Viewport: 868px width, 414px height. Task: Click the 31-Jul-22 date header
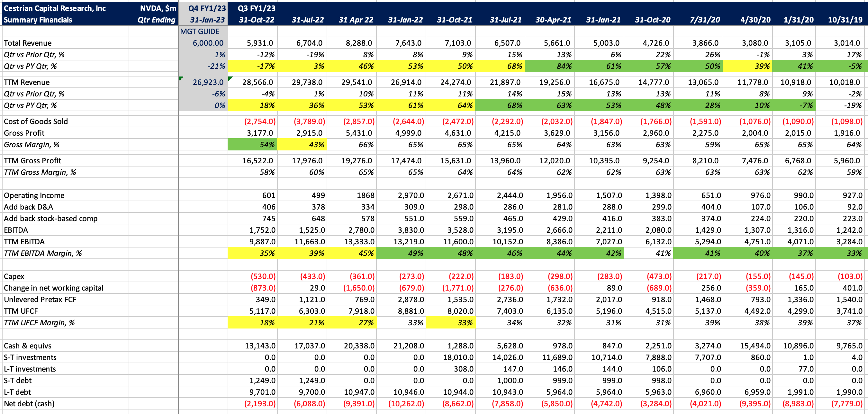click(308, 20)
